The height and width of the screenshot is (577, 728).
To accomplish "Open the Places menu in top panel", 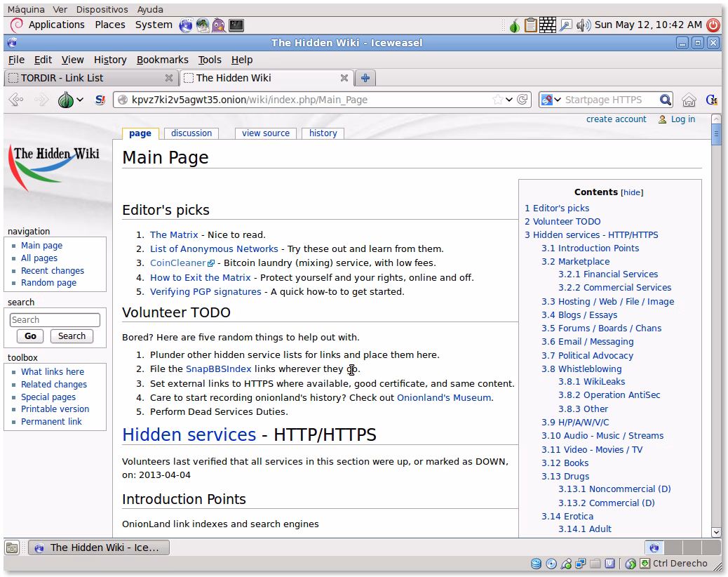I will [110, 25].
